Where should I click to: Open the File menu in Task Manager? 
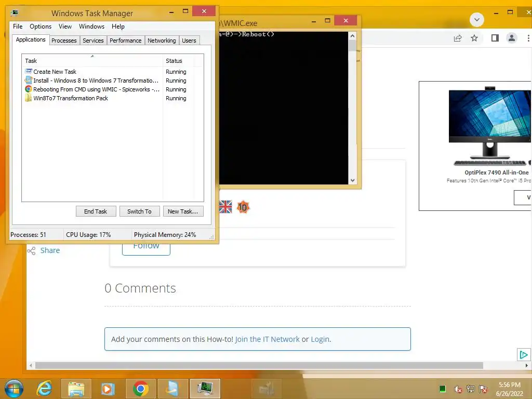(18, 26)
